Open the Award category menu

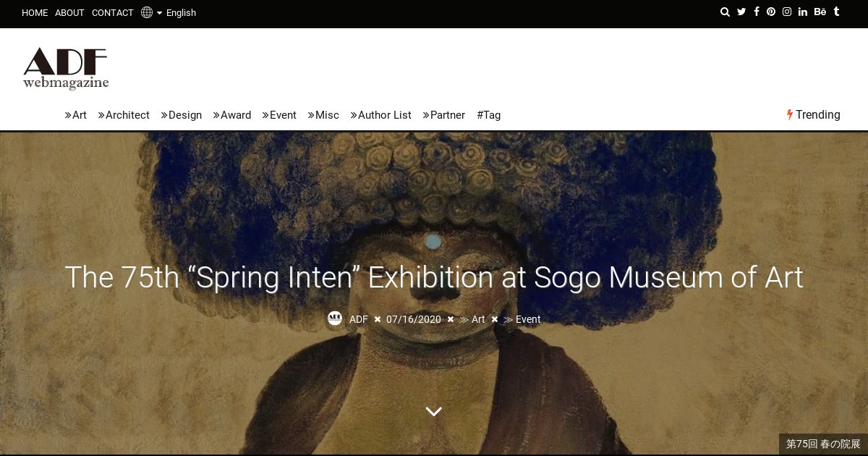tap(231, 115)
